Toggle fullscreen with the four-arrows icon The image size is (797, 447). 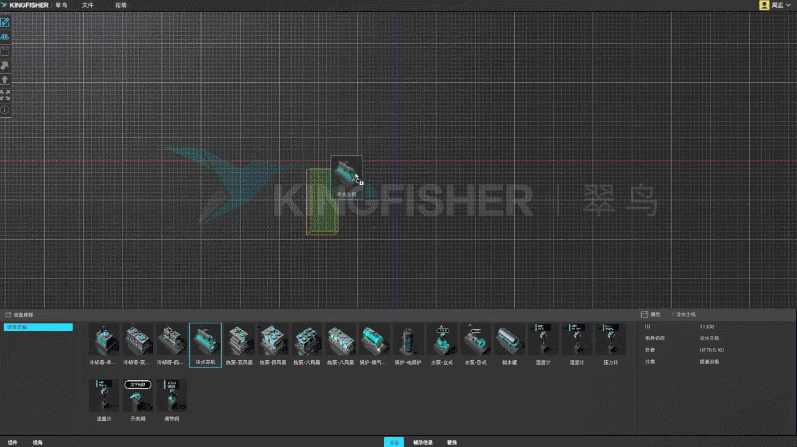pyautogui.click(x=5, y=95)
